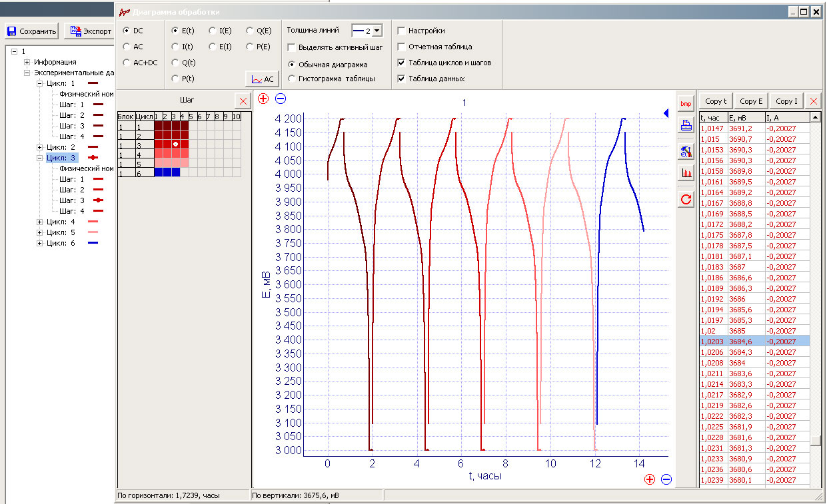Click Сохранить to save the file
This screenshot has height=504, width=827.
[x=32, y=31]
